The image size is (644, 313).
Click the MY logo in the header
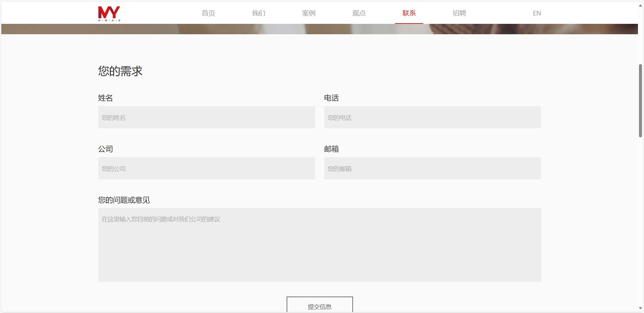click(x=109, y=13)
